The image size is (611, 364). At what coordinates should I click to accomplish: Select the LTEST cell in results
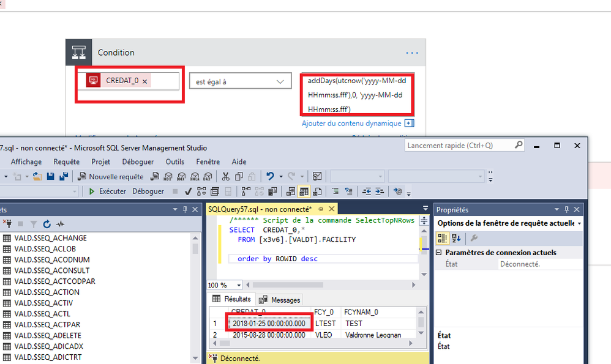[x=325, y=324]
